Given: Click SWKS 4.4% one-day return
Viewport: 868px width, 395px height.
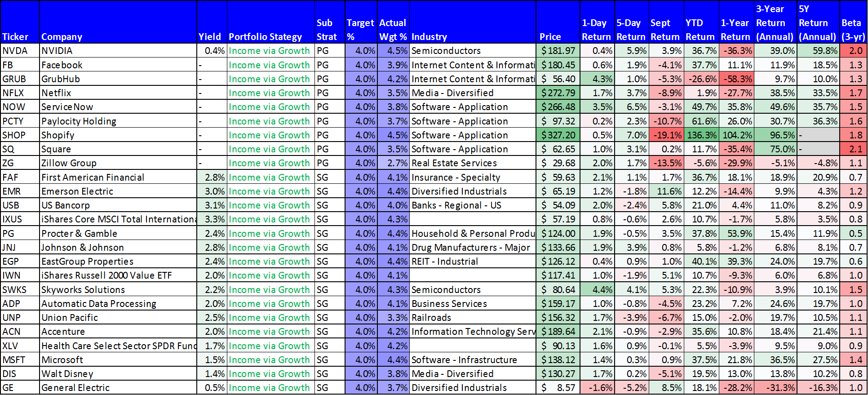Looking at the screenshot, I should click(x=597, y=290).
